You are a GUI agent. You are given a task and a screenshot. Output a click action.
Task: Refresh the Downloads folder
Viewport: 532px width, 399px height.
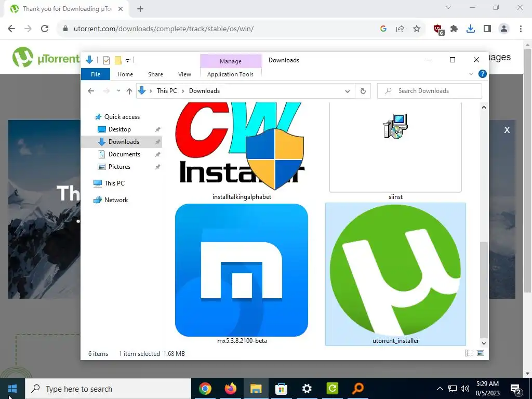363,91
